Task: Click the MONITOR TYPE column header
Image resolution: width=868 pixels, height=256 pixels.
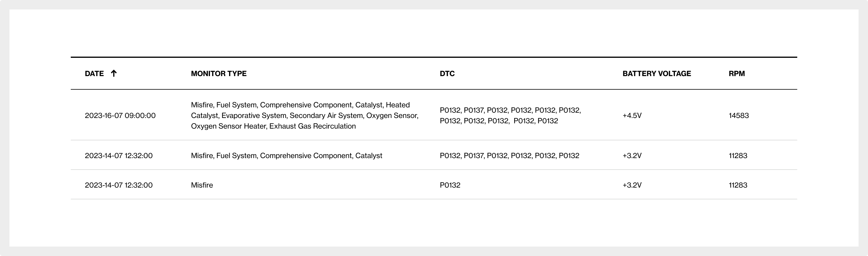Action: 219,74
